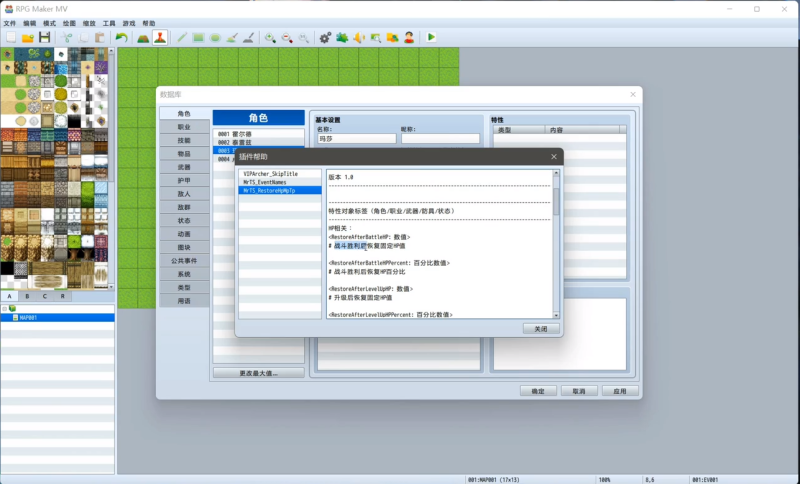Select MrTS_RestoreHpMpTp plugin entry
The width and height of the screenshot is (800, 484).
point(280,190)
